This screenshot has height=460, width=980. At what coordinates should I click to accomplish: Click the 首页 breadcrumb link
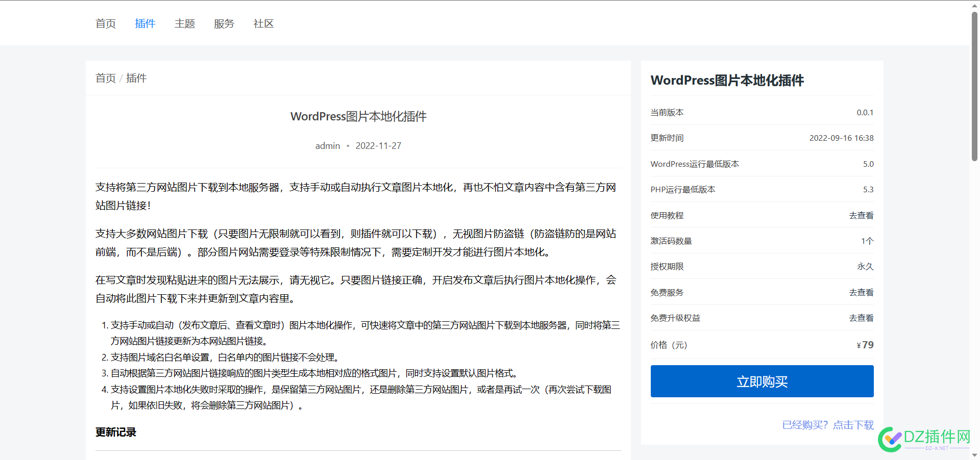(106, 78)
